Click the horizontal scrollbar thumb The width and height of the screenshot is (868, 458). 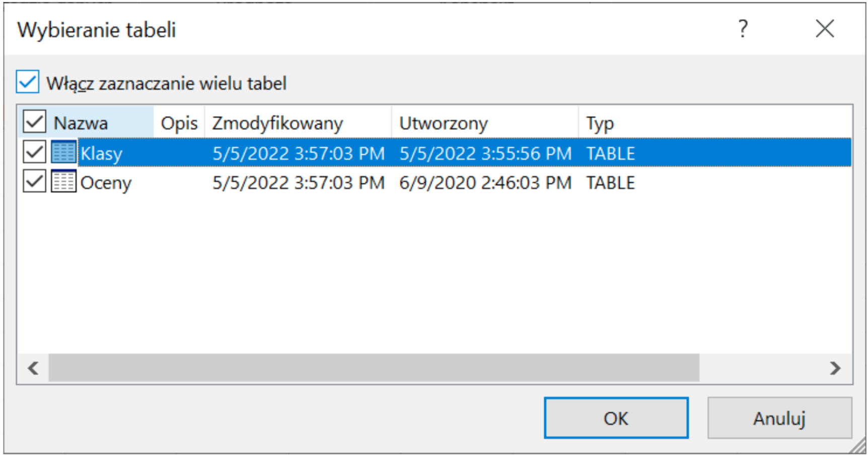(374, 368)
